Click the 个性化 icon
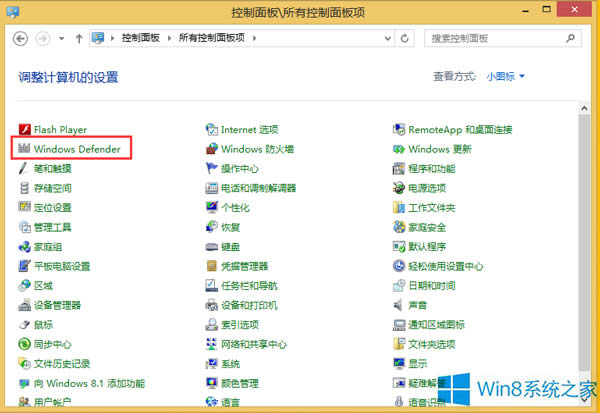 pos(212,207)
